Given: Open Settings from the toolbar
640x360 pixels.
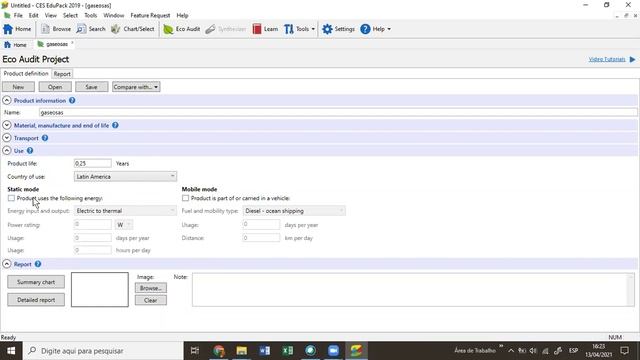Looking at the screenshot, I should [338, 29].
